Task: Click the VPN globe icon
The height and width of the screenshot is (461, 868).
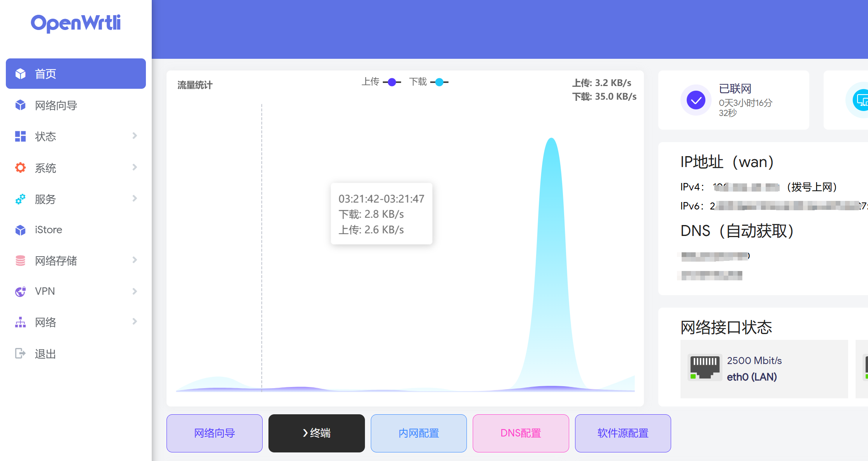Action: coord(20,291)
